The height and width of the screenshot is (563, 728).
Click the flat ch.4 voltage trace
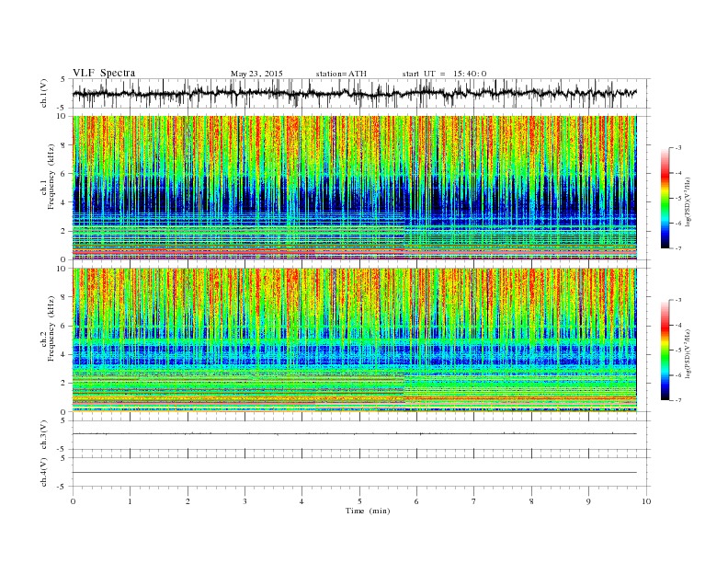354,473
